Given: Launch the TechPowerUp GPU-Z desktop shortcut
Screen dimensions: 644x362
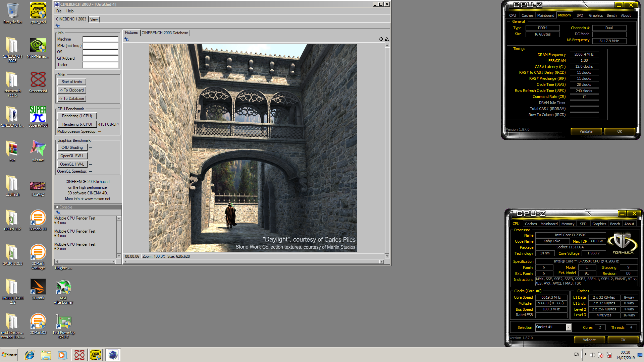Looking at the screenshot, I should click(x=63, y=326).
